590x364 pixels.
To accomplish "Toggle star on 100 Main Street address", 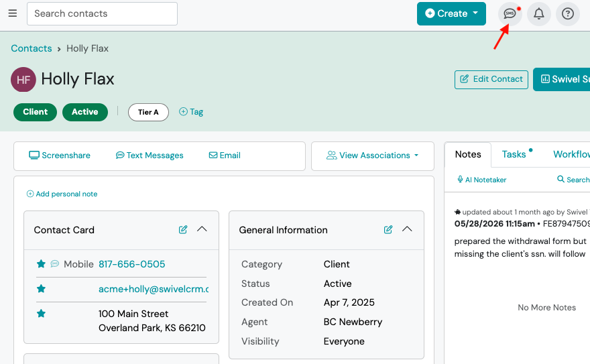I will click(41, 313).
